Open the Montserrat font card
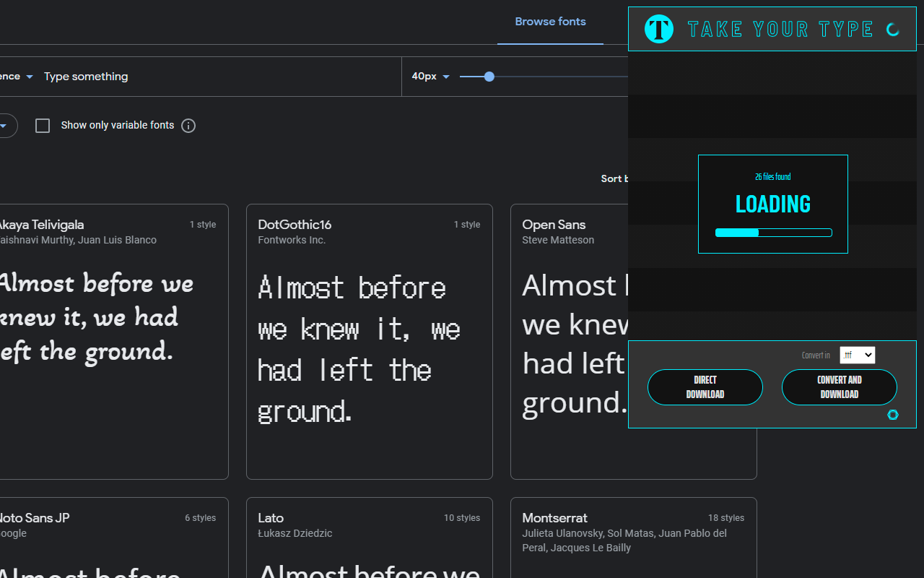Image resolution: width=924 pixels, height=578 pixels. (634, 538)
